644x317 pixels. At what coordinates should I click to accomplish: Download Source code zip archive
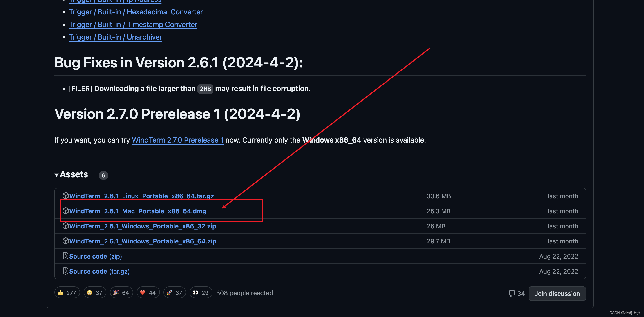tap(96, 256)
